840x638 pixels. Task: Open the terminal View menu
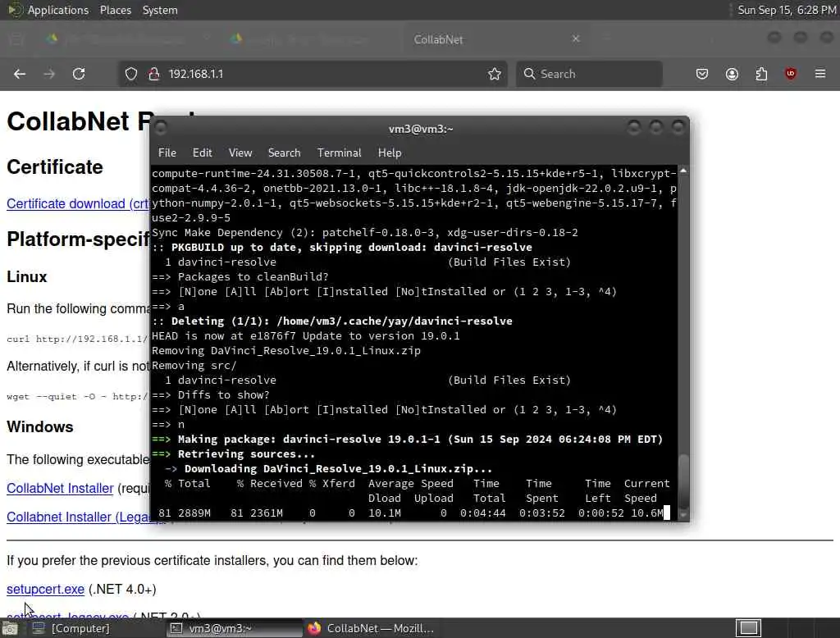click(240, 153)
